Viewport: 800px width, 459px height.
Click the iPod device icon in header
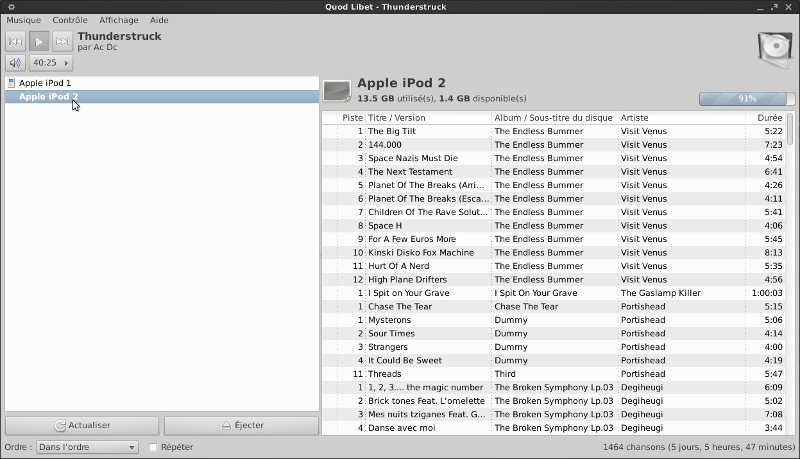pos(337,91)
